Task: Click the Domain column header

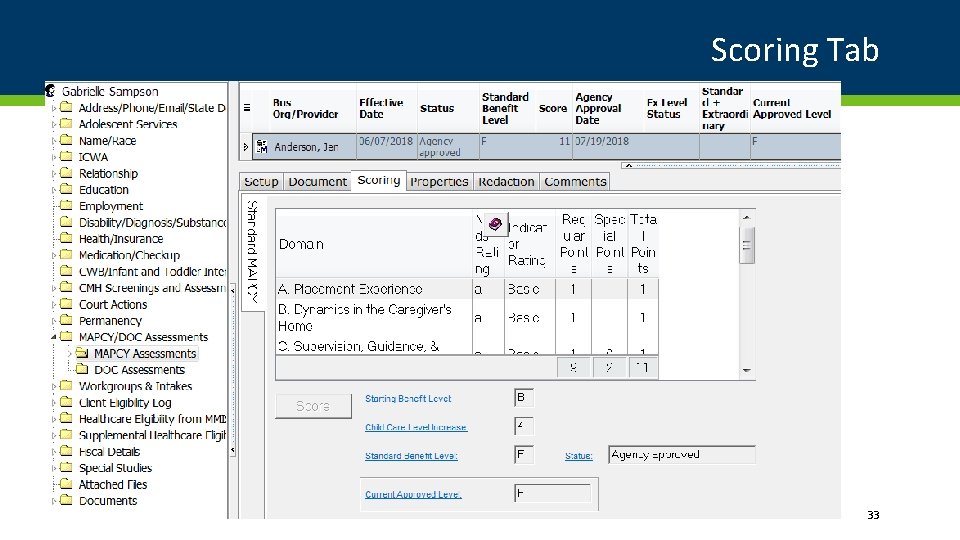Action: 373,244
